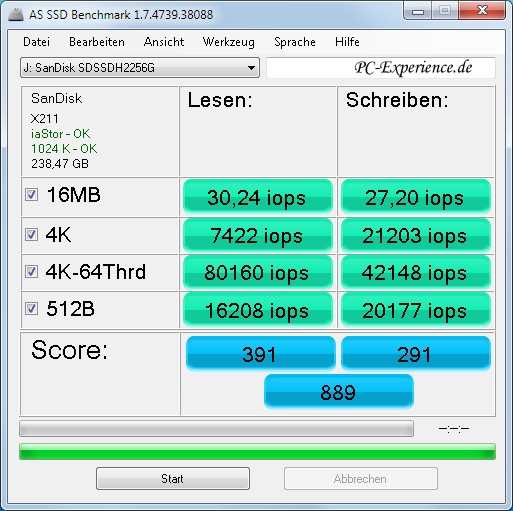The image size is (513, 511).
Task: Open the Datei menu
Action: tap(36, 42)
